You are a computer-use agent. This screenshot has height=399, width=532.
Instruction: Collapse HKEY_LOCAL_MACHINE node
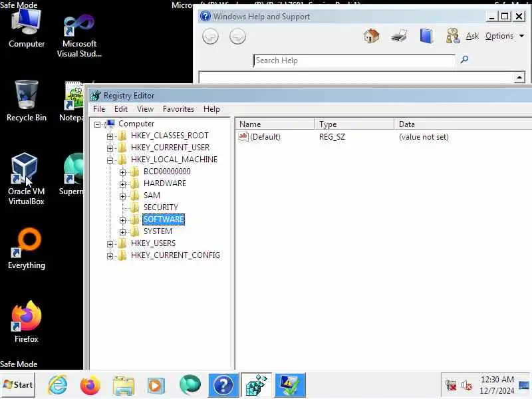pyautogui.click(x=110, y=160)
